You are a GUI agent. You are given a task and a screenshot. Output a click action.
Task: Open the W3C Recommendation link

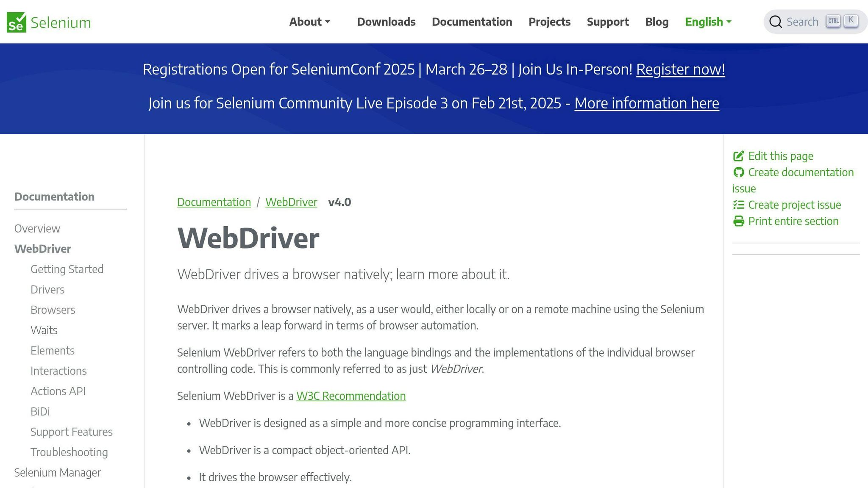(351, 396)
